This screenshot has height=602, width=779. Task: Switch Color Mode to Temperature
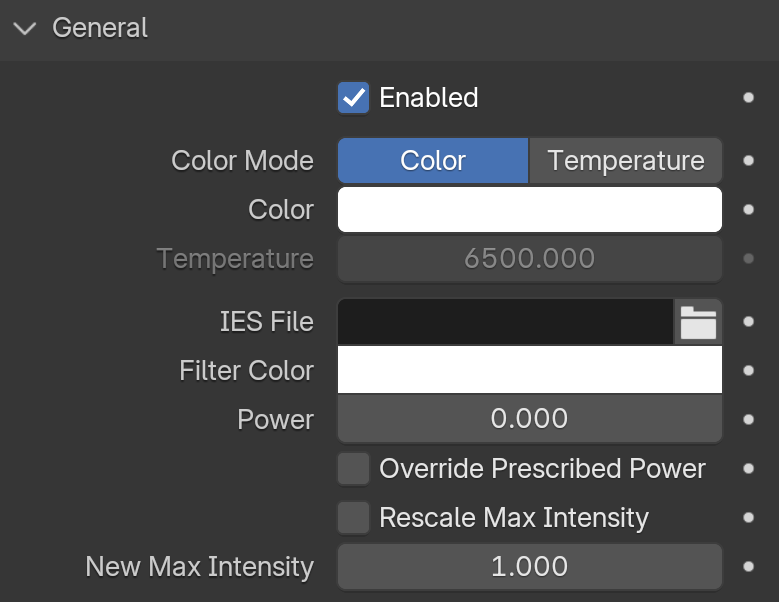tap(625, 160)
